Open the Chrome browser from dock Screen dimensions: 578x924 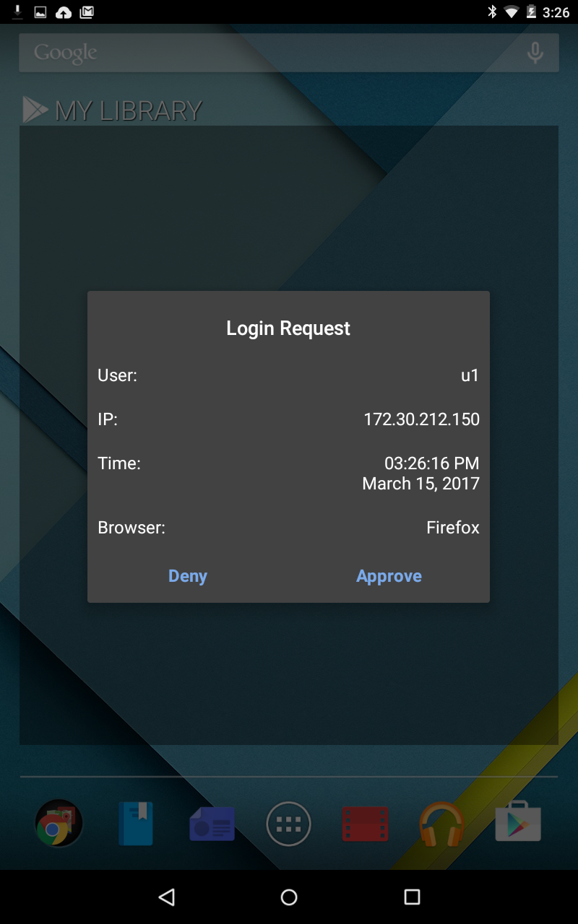point(59,823)
